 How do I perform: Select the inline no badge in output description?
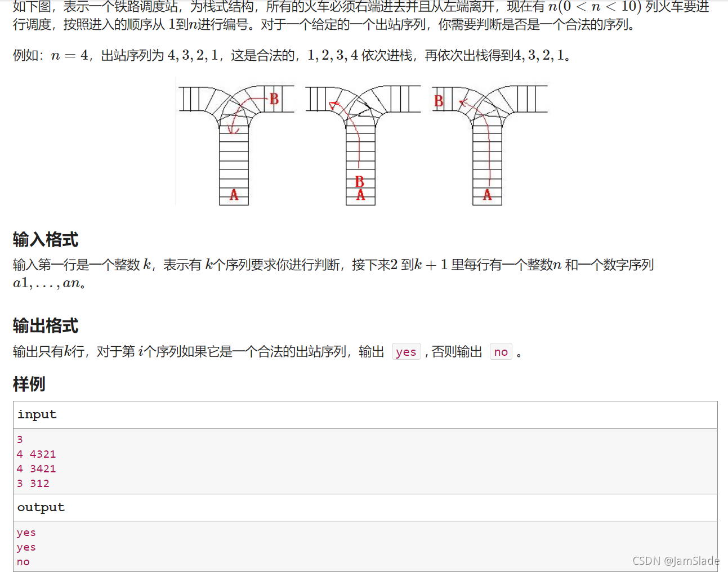coord(501,351)
